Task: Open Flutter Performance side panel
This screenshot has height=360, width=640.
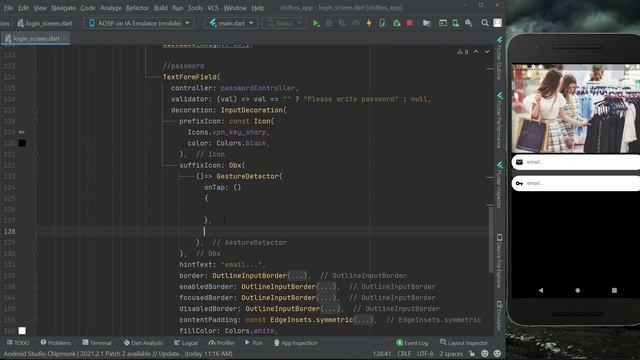Action: pyautogui.click(x=499, y=121)
